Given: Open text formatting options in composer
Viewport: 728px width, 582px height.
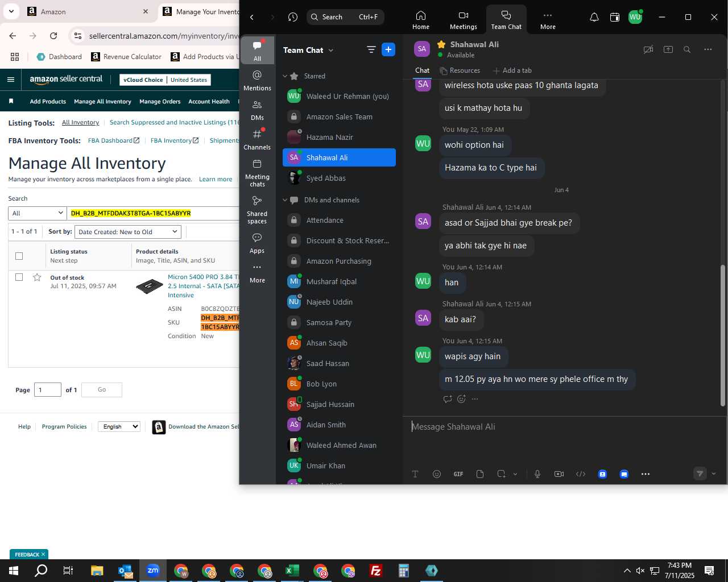Looking at the screenshot, I should point(415,474).
